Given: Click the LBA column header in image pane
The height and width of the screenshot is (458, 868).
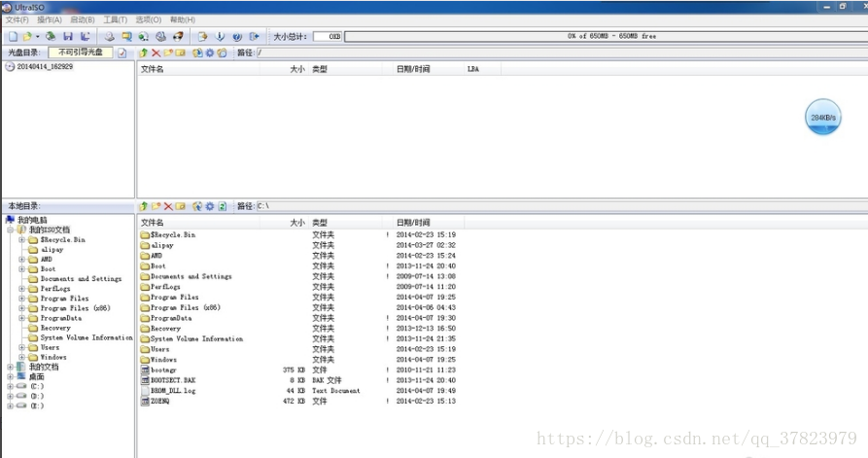Looking at the screenshot, I should pyautogui.click(x=482, y=69).
